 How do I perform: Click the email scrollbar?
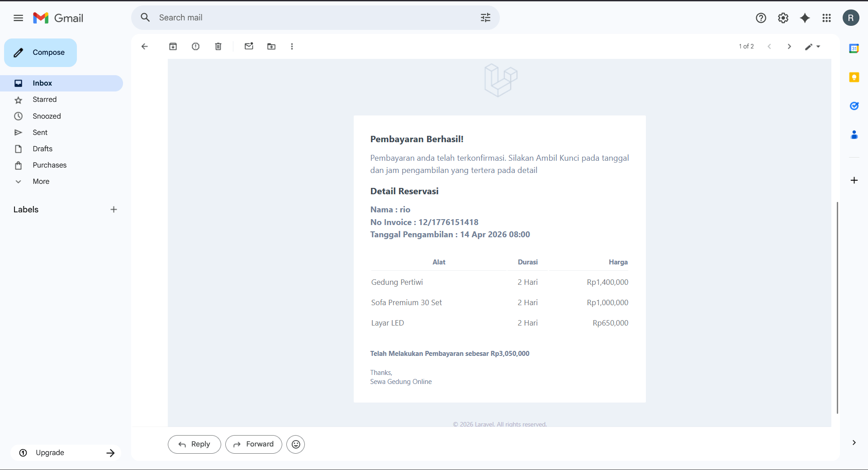(837, 307)
